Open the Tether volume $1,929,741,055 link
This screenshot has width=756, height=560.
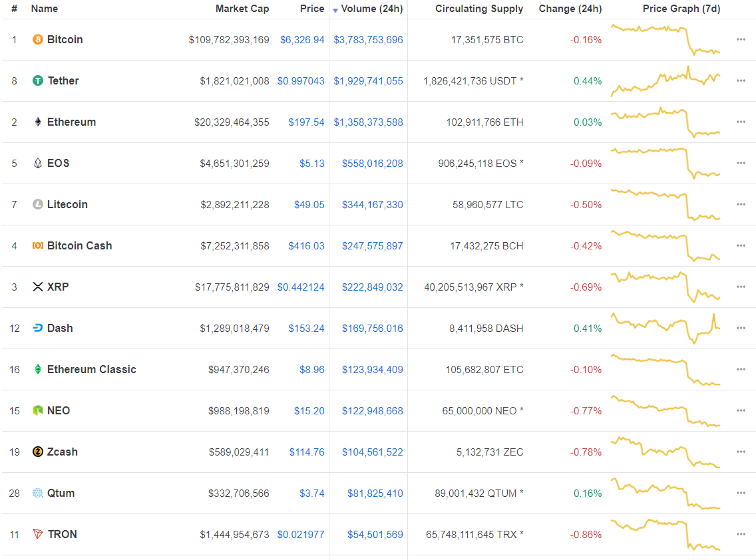(x=368, y=81)
